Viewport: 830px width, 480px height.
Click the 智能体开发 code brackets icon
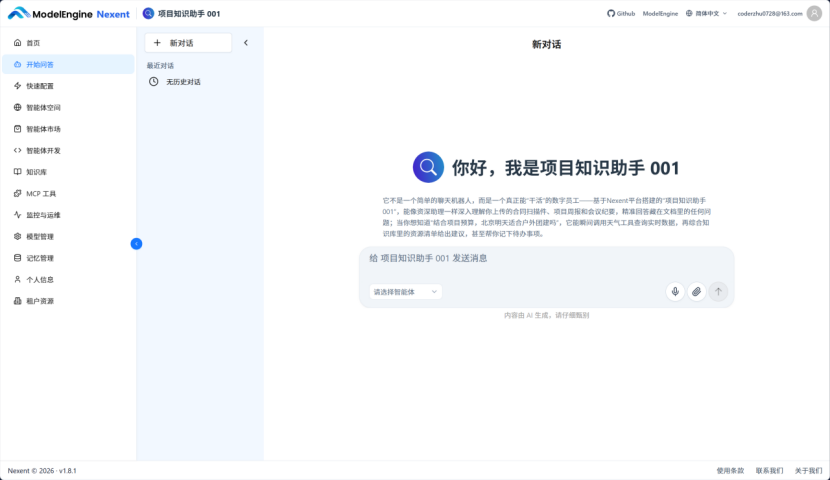tap(17, 150)
